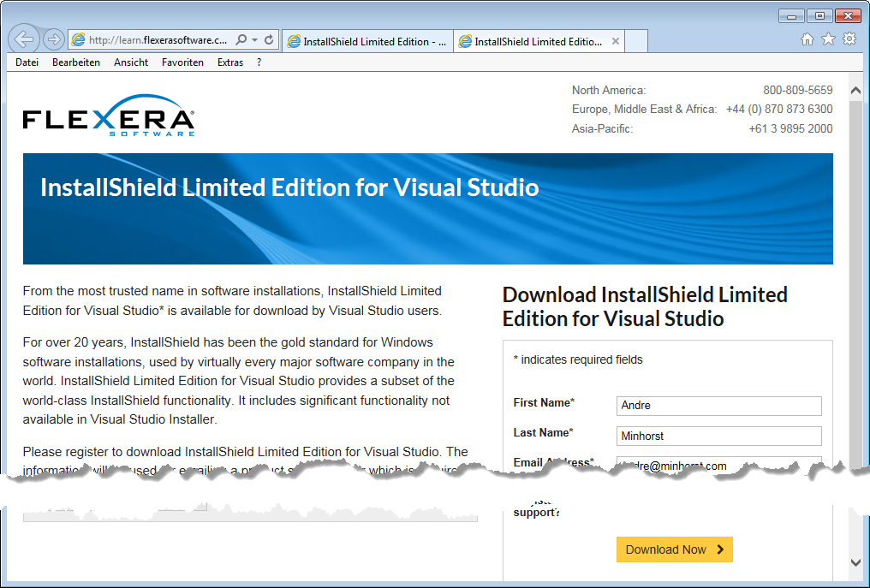Click the page scrollbar down arrow
The image size is (870, 588).
(855, 562)
